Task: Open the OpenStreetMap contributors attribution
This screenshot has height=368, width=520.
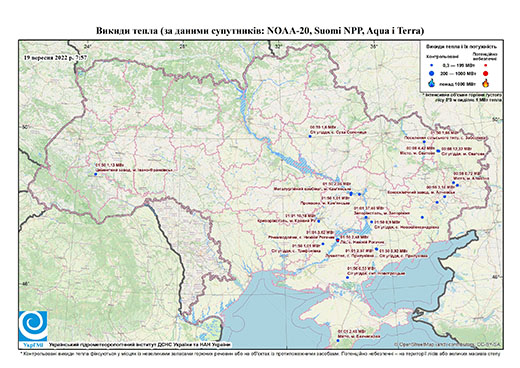Action: (447, 344)
